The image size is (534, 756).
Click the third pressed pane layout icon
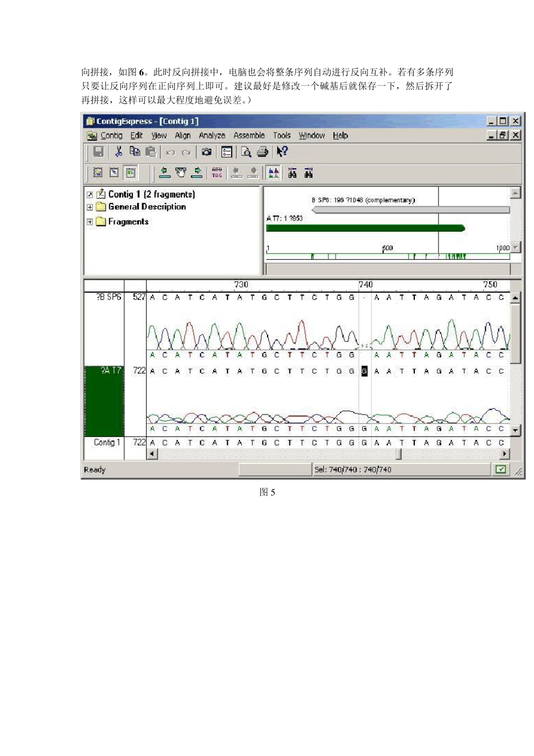click(x=131, y=173)
